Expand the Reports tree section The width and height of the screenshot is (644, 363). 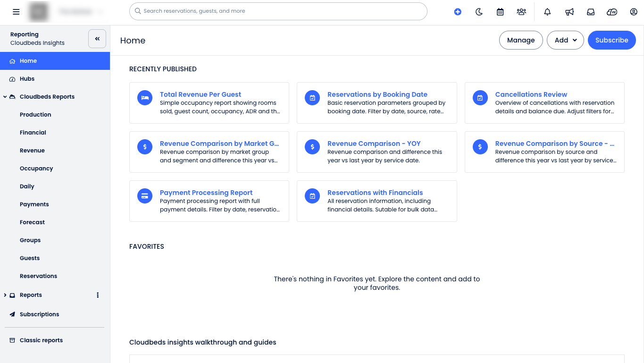coord(5,295)
